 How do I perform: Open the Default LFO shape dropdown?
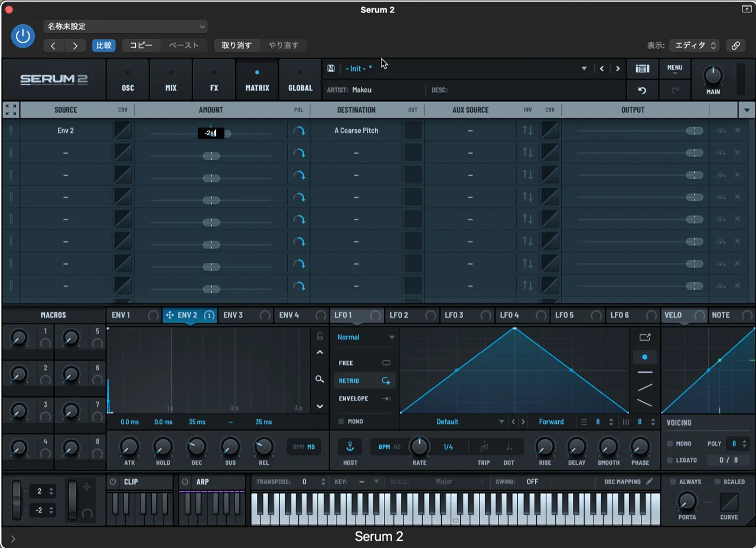tap(448, 422)
